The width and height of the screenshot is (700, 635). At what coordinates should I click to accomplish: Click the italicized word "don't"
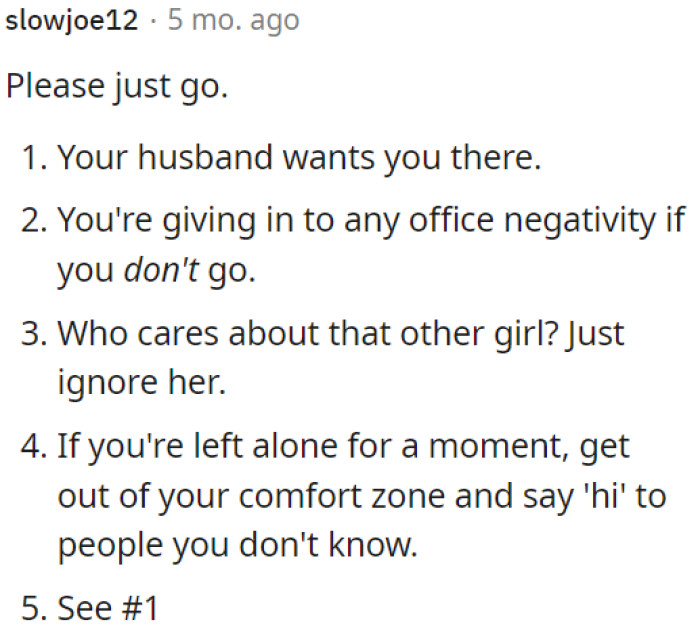pyautogui.click(x=161, y=270)
